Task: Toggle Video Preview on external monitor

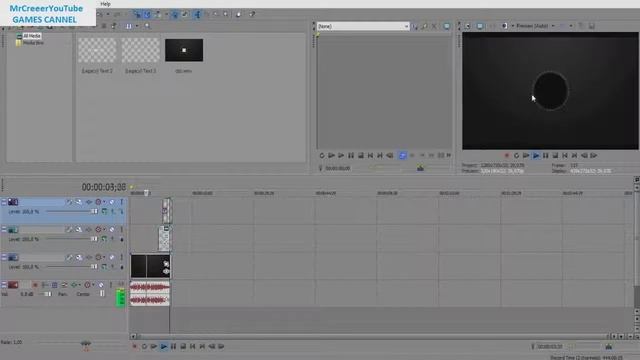Action: [480, 26]
